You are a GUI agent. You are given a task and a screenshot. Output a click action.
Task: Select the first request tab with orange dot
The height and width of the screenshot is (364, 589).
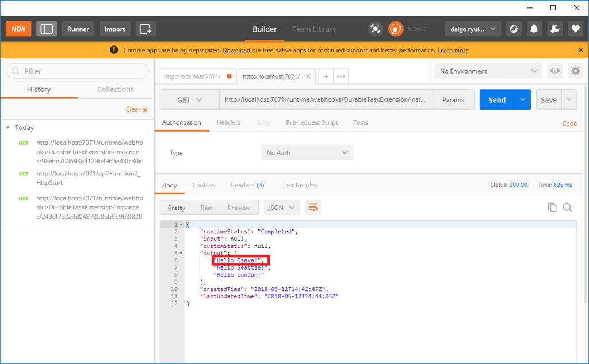coord(198,76)
